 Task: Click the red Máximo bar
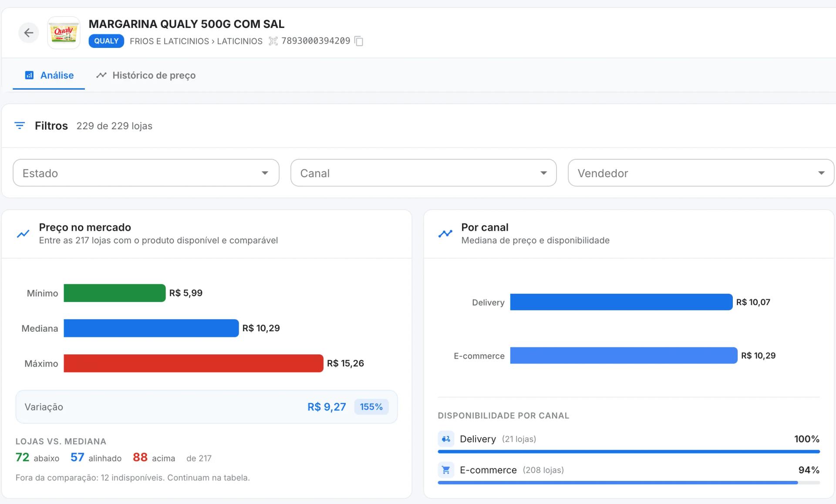click(193, 363)
